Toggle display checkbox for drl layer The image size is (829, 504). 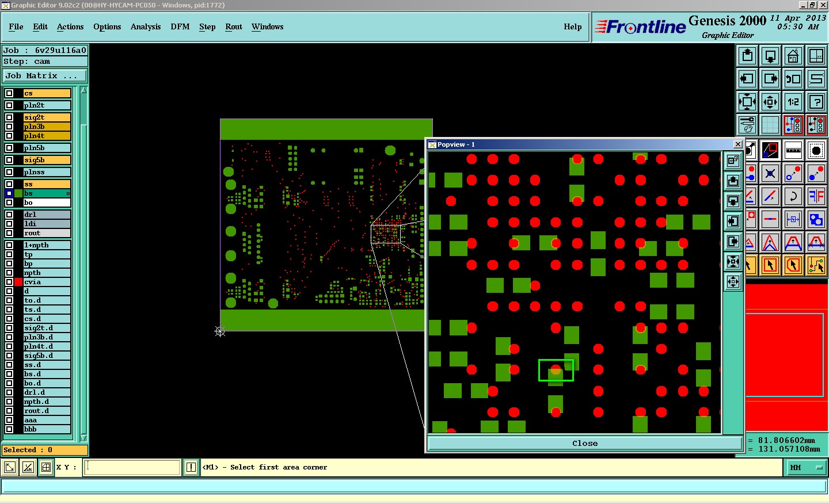click(9, 215)
